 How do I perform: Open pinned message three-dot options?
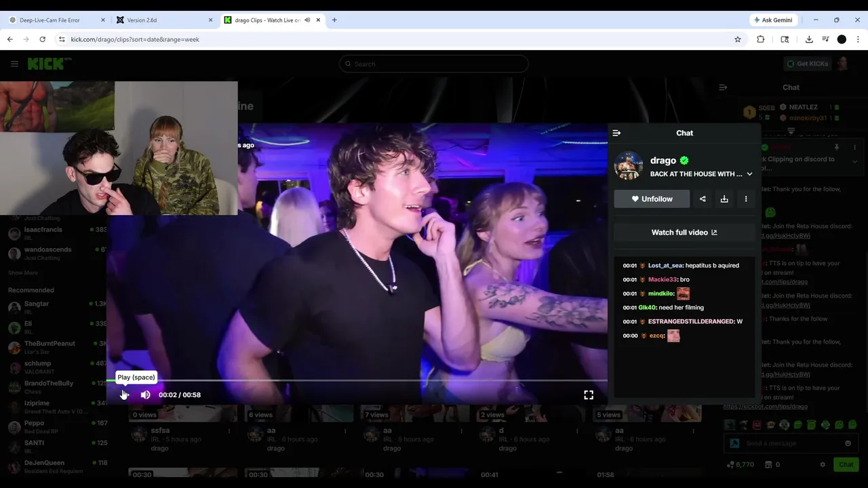[854, 148]
